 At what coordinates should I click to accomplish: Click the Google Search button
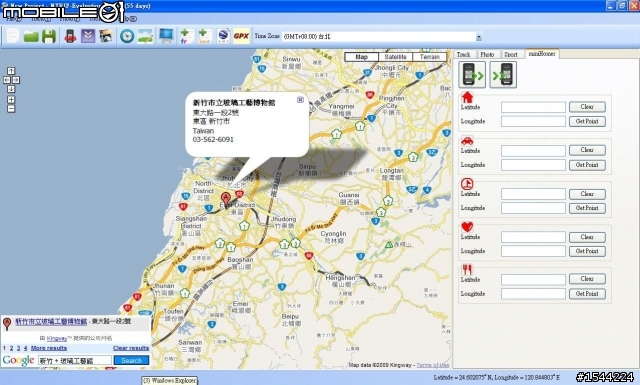(131, 360)
